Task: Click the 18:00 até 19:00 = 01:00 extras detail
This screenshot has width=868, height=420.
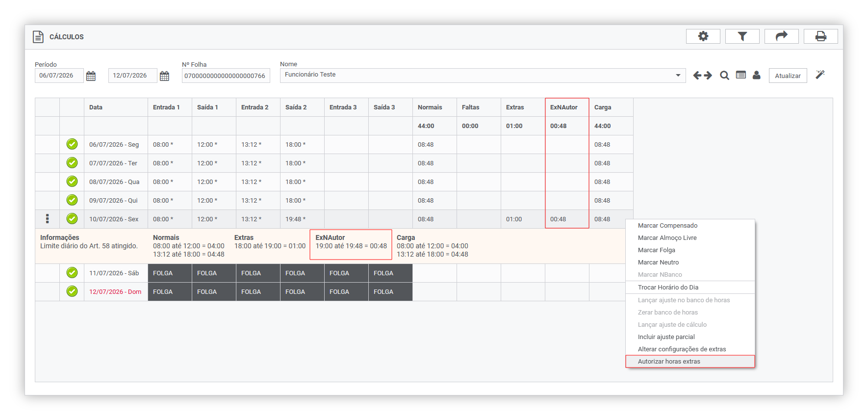Action: pyautogui.click(x=270, y=246)
